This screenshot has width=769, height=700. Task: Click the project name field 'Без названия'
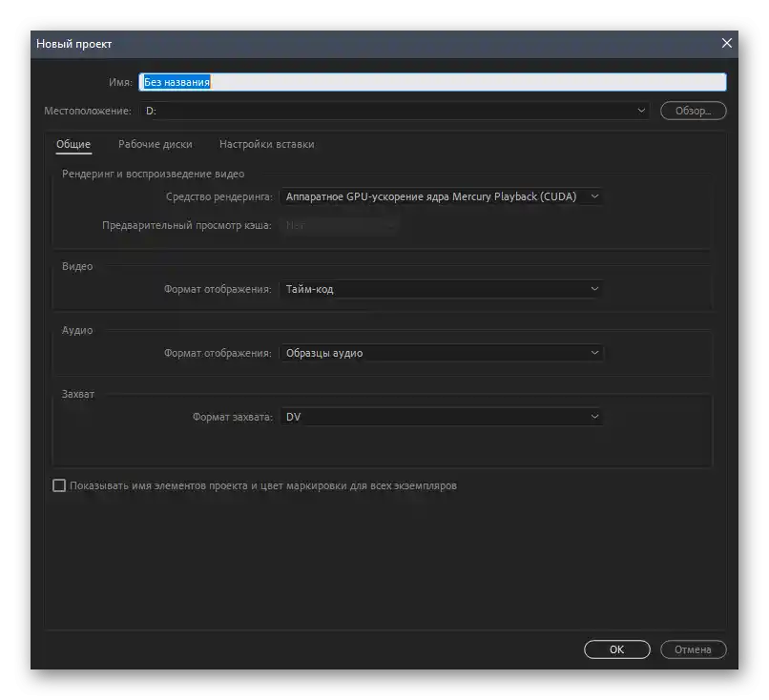tap(432, 82)
